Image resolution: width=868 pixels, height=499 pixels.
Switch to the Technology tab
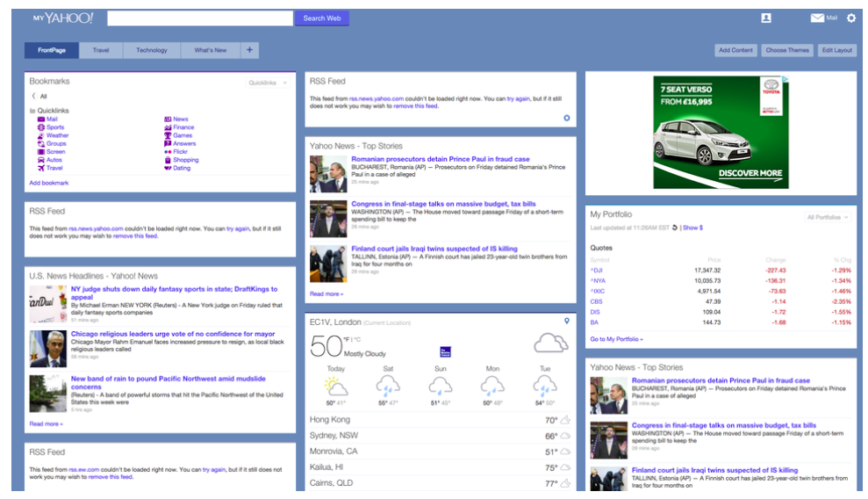pyautogui.click(x=151, y=50)
